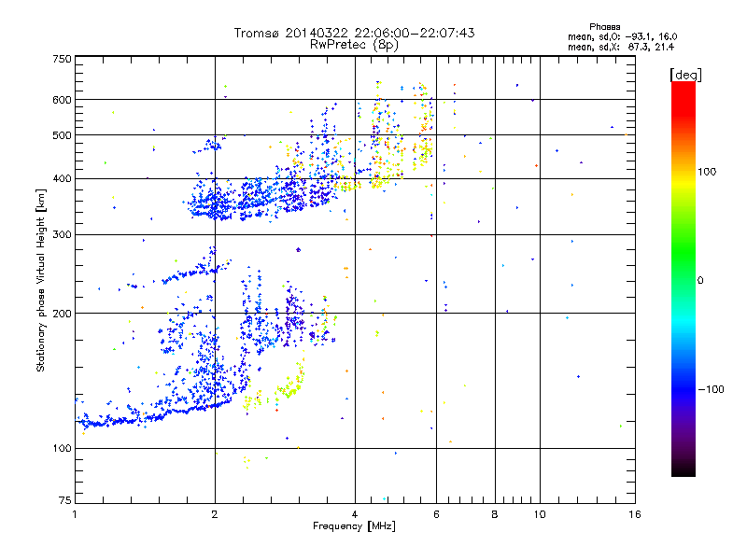Click y-axis tick label "400"
Screen dimensions: 747x560
click(62, 178)
